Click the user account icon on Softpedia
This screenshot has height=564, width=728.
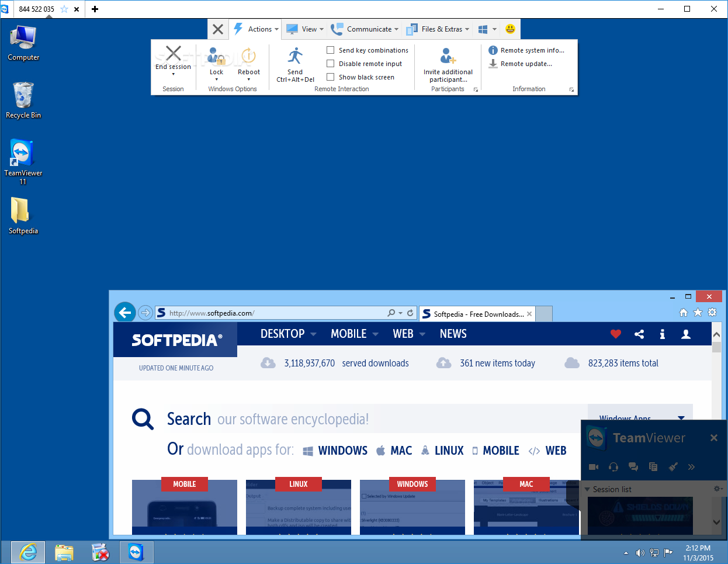tap(686, 334)
